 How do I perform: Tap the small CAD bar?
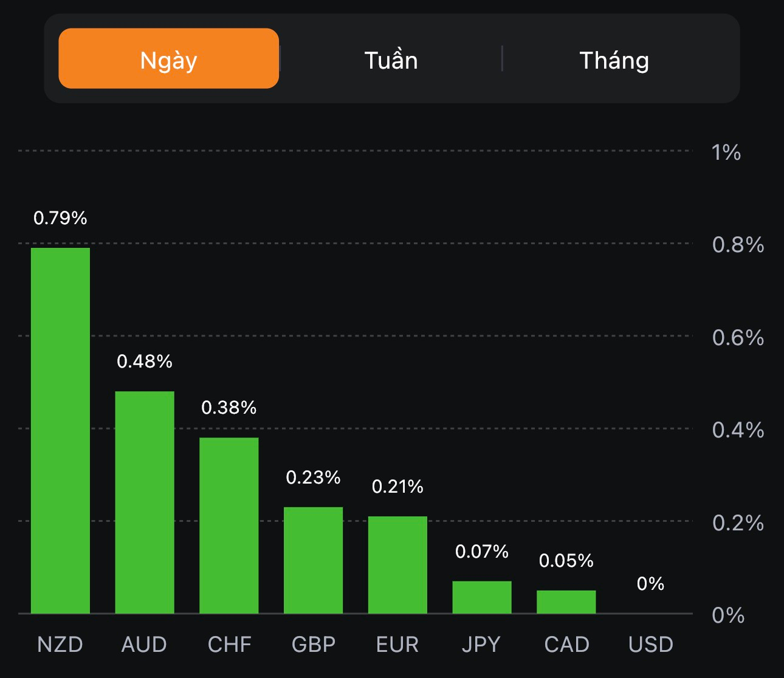click(x=566, y=601)
